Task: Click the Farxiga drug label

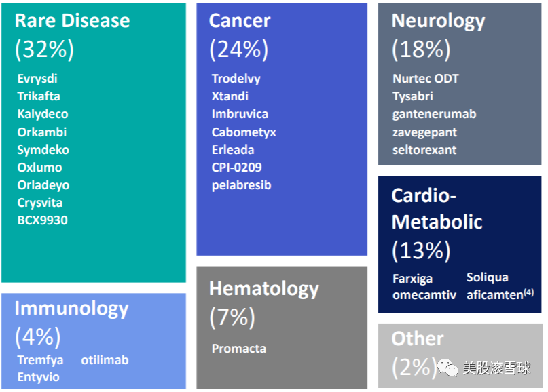Action: pyautogui.click(x=412, y=278)
